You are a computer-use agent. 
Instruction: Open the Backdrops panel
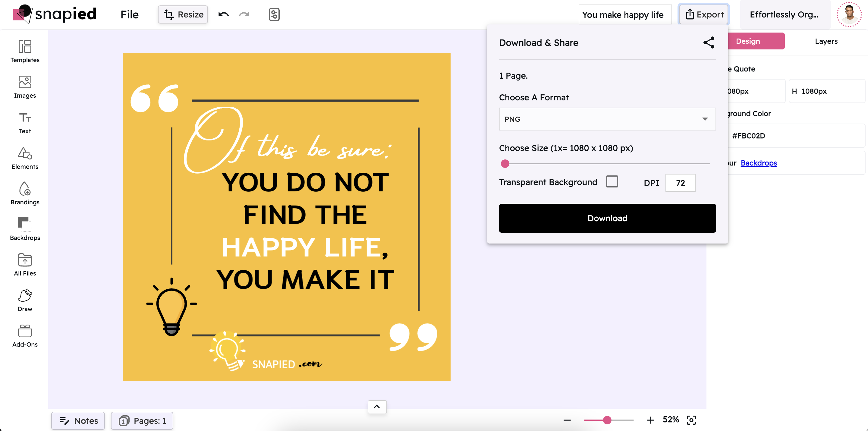click(25, 229)
